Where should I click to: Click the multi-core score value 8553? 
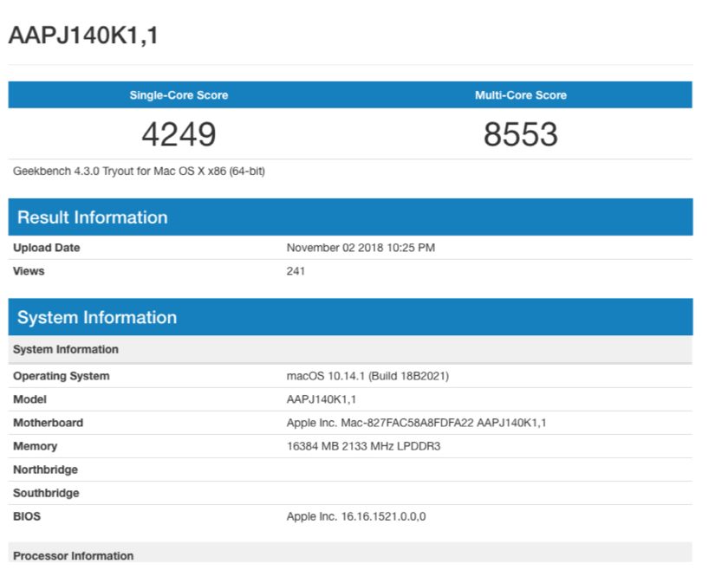(520, 134)
